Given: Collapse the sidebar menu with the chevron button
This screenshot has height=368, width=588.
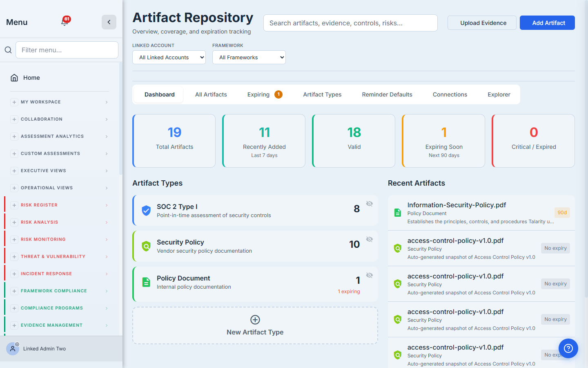Looking at the screenshot, I should point(109,22).
